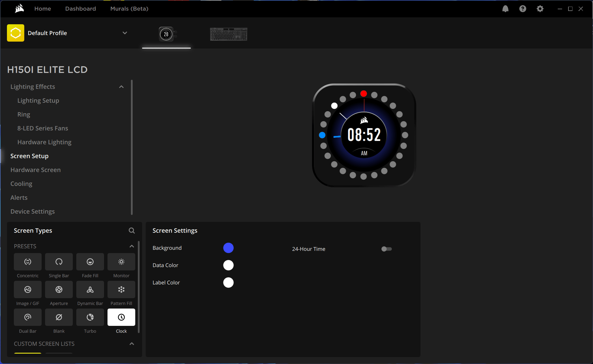Select the Concentric screen preset
The image size is (593, 364).
point(28,262)
